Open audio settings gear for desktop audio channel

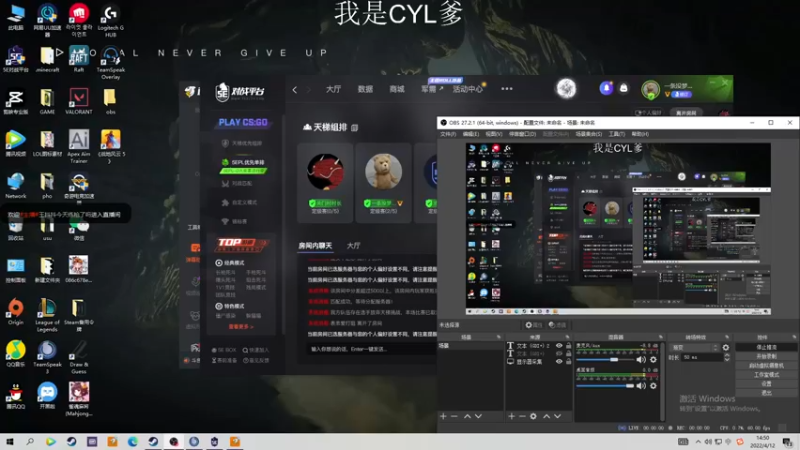click(653, 386)
